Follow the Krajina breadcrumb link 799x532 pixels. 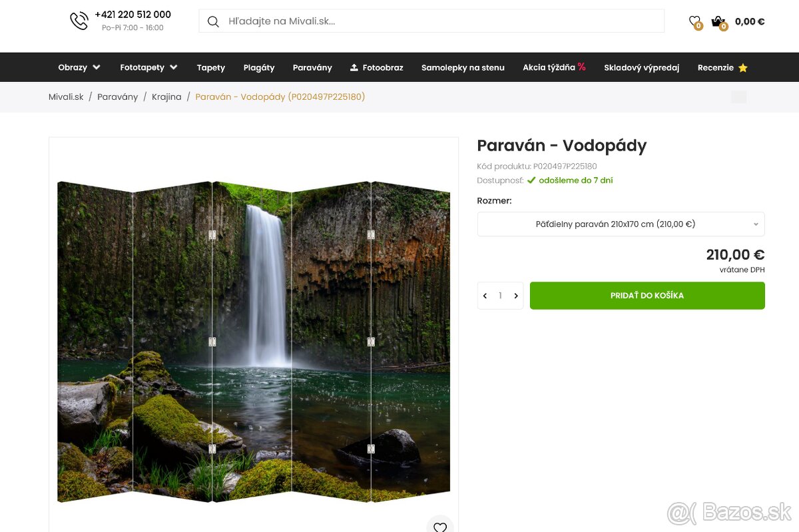(166, 97)
